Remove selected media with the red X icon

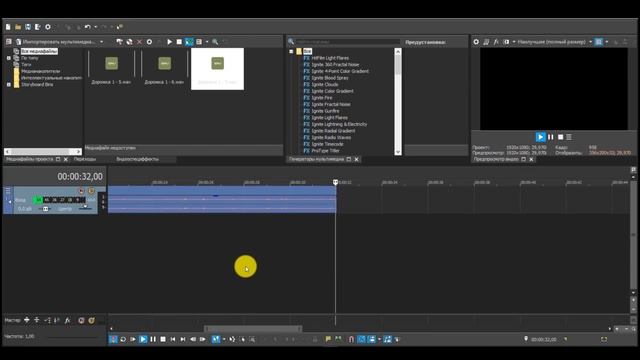click(139, 42)
